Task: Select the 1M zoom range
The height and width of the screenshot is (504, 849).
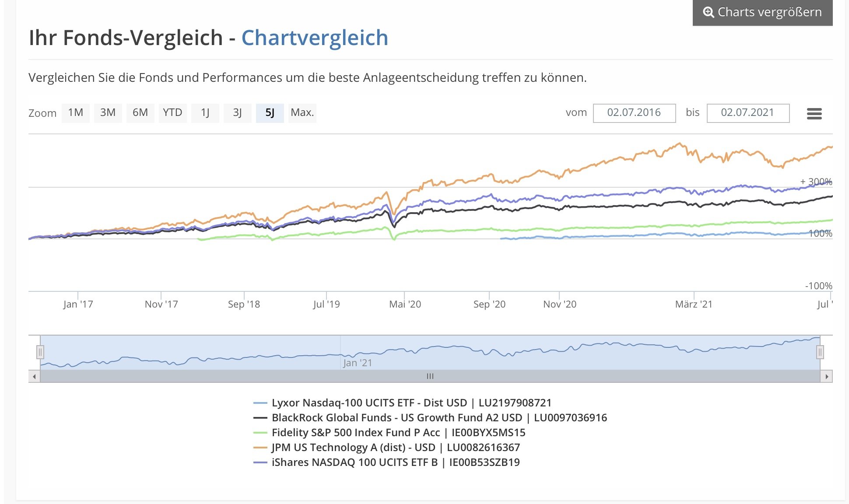Action: tap(76, 113)
